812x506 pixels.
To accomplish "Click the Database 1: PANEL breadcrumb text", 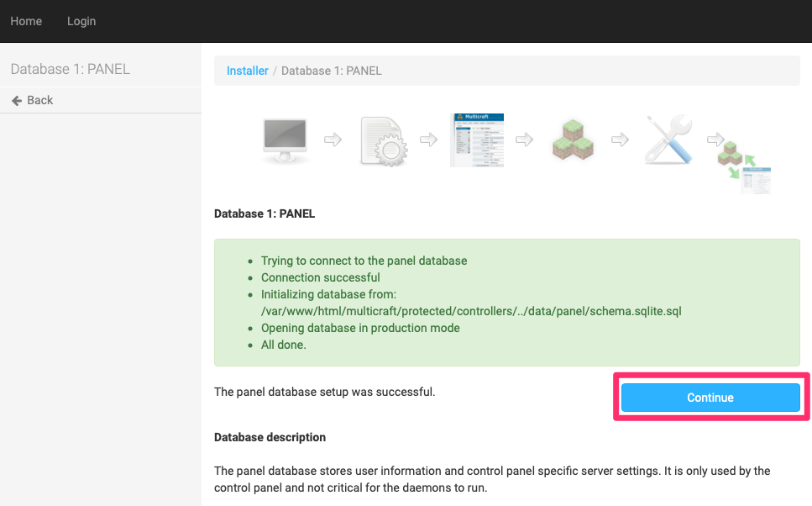I will click(330, 71).
